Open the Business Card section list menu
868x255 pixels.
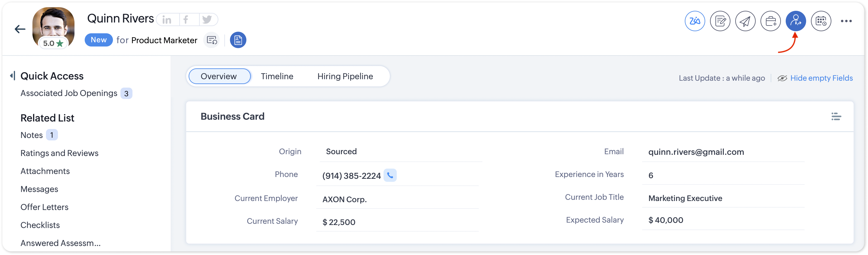coord(836,116)
